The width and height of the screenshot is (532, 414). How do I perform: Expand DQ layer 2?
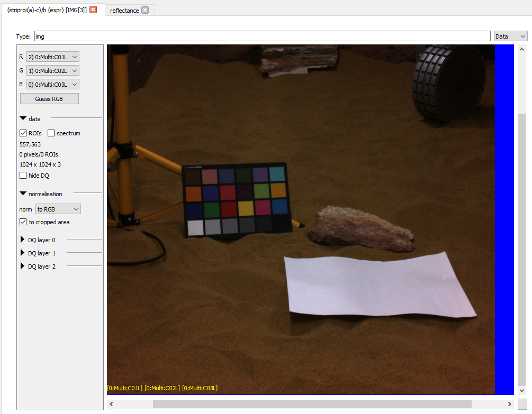click(22, 266)
